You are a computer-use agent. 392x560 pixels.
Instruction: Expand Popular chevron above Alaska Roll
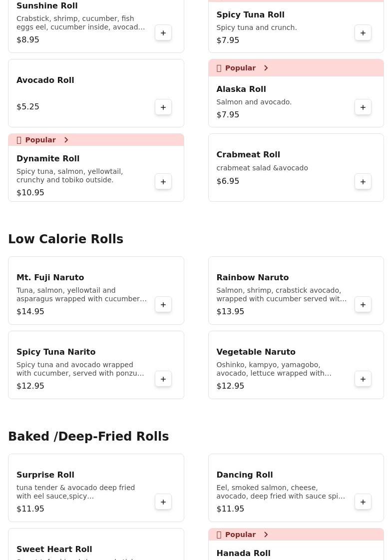coord(266,68)
